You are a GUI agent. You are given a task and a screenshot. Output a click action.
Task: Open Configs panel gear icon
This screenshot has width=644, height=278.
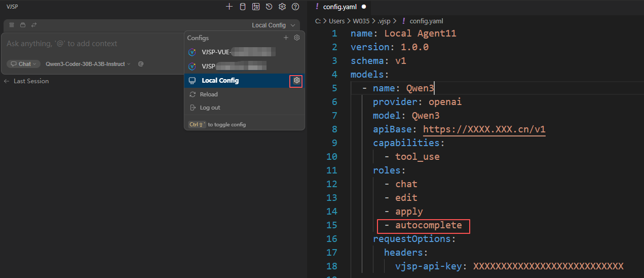tap(297, 38)
